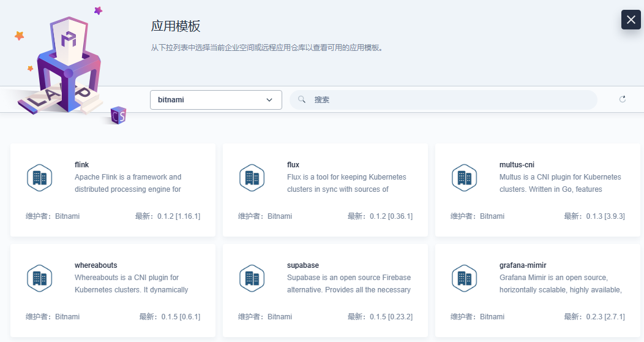Select the supabase template title

tap(303, 265)
